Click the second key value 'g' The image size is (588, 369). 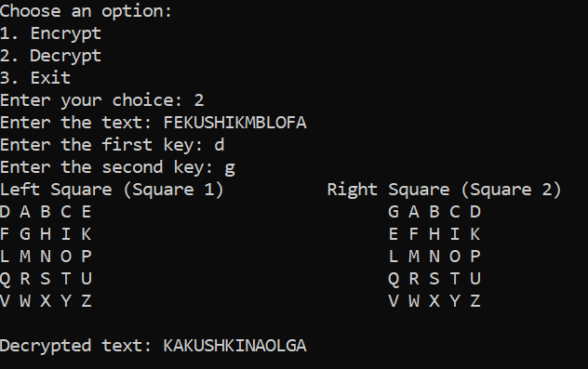230,168
